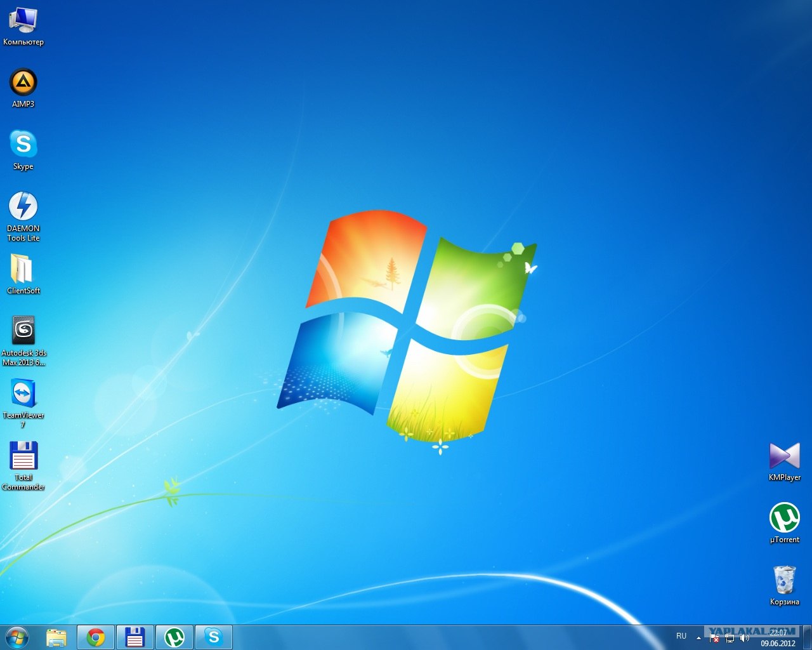Switch to Total Commander in the taskbar
The height and width of the screenshot is (650, 812).
(135, 637)
